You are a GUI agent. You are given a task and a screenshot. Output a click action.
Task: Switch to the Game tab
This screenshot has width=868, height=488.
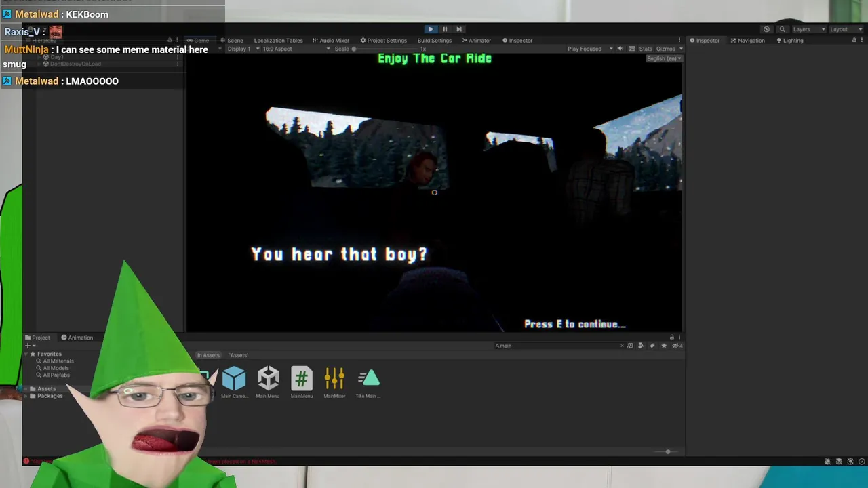(x=198, y=41)
